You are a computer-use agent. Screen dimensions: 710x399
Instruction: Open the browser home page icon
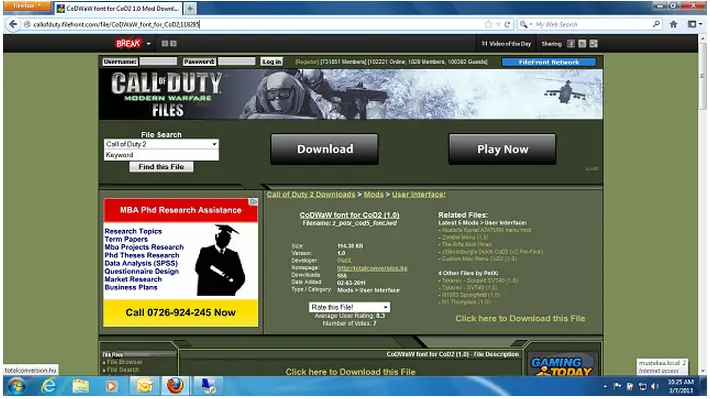pos(673,24)
